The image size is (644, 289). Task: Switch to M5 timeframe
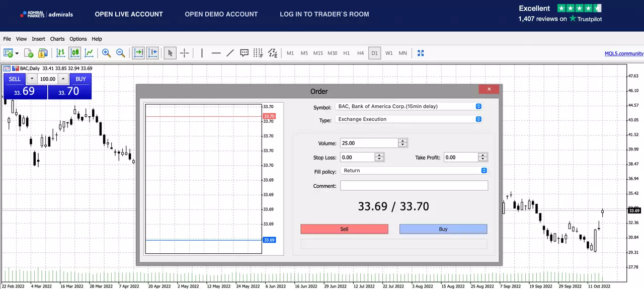[304, 53]
